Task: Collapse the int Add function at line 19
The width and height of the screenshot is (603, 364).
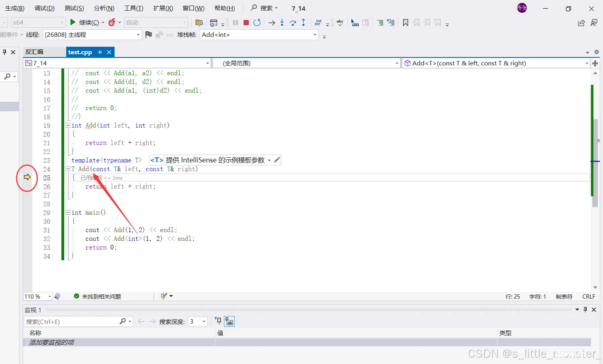Action: coord(68,125)
